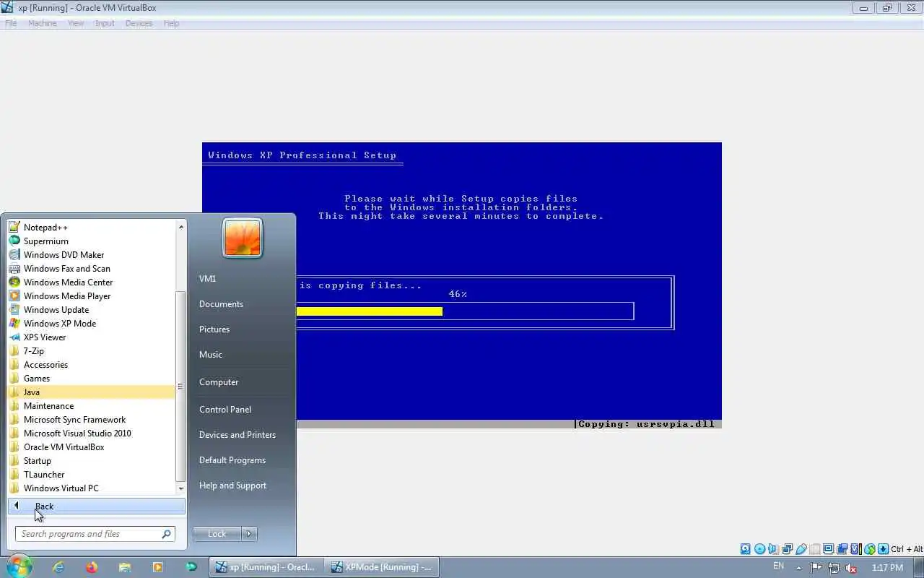Open the Devices menu
The height and width of the screenshot is (578, 924).
(x=139, y=23)
